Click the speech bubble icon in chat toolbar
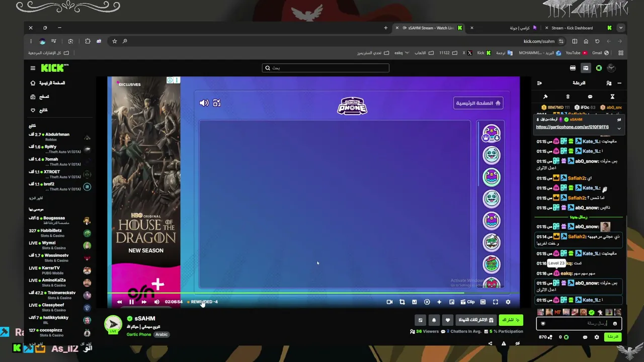The height and width of the screenshot is (362, 644). 590,97
